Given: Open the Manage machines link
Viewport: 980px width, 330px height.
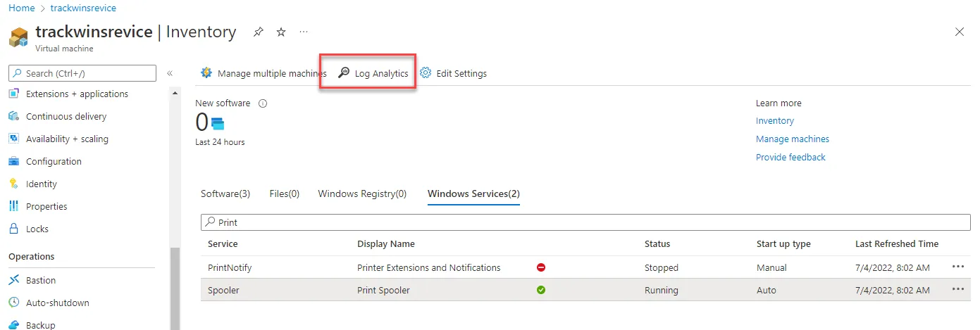Looking at the screenshot, I should [x=793, y=139].
